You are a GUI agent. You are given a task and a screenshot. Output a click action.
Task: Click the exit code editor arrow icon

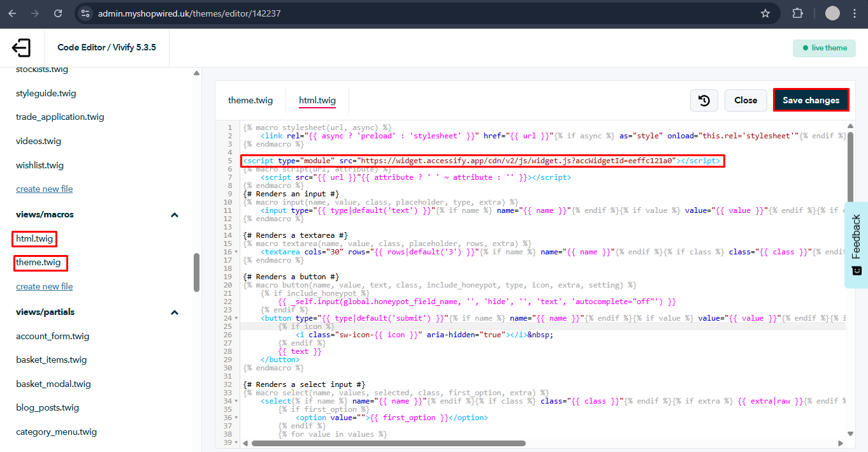pos(21,47)
